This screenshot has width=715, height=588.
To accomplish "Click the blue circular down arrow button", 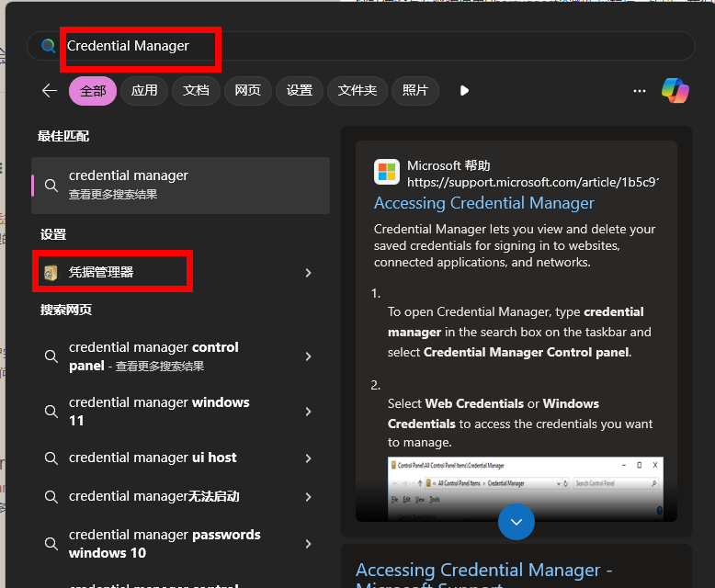I will (x=516, y=522).
